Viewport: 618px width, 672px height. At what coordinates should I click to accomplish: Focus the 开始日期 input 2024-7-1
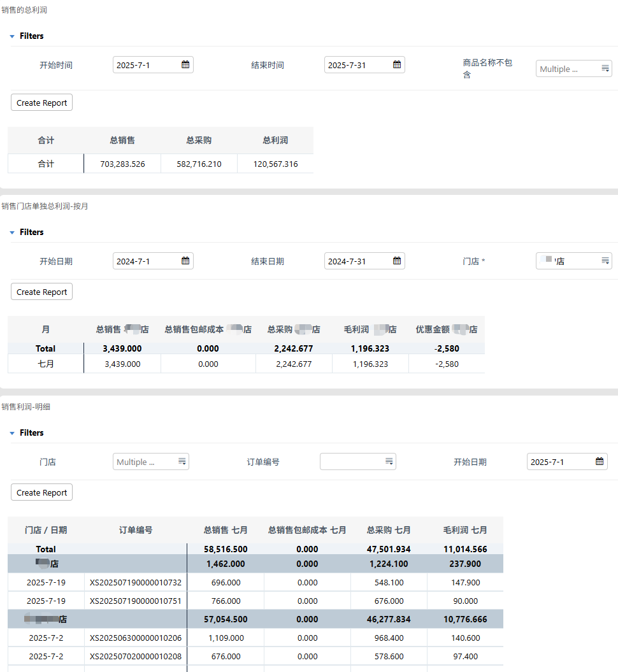point(153,261)
